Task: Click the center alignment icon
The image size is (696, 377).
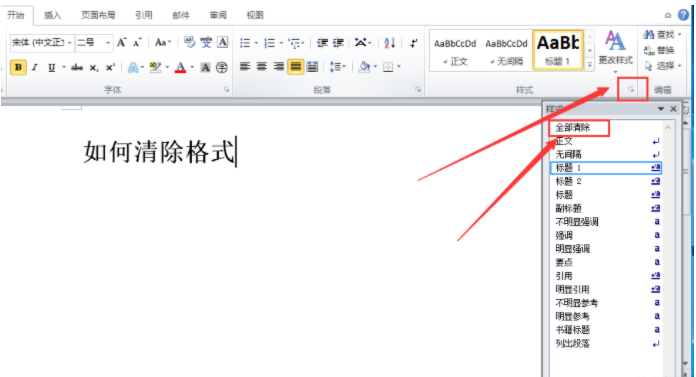Action: pos(262,67)
